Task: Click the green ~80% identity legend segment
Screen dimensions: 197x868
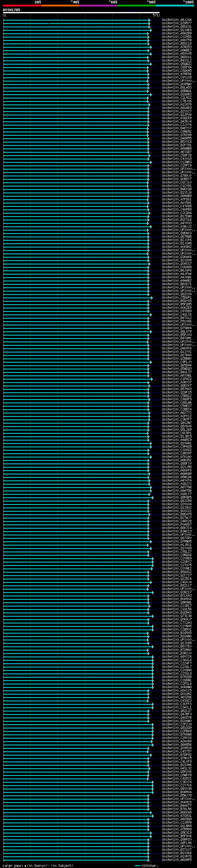Action: point(137,6)
